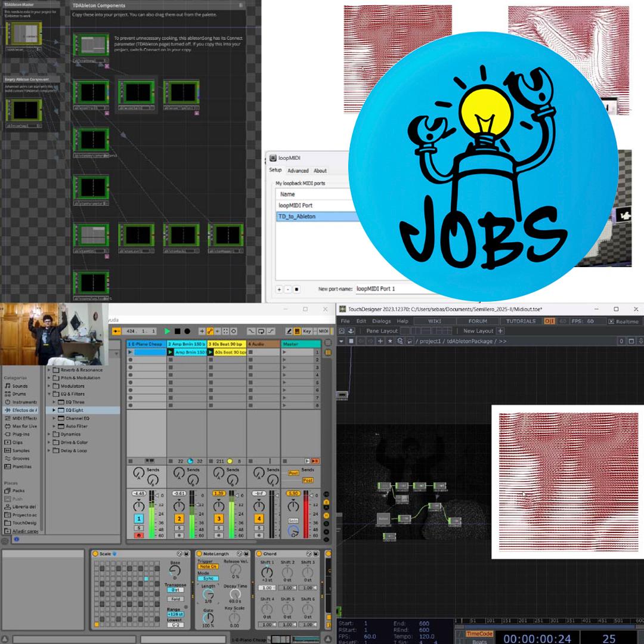The height and width of the screenshot is (644, 644).
Task: Expand the Reverb & Resonance folder
Action: coord(49,370)
